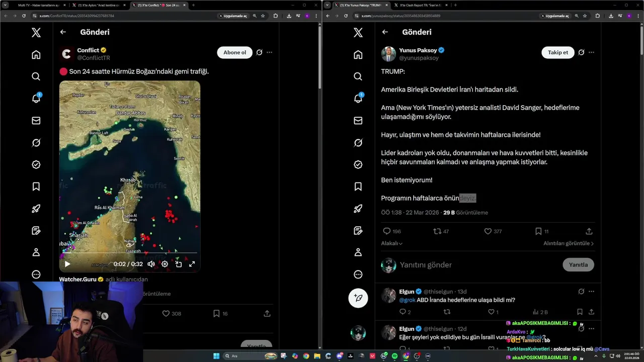Open Spotify from the taskbar
The image size is (644, 362).
coord(394,356)
